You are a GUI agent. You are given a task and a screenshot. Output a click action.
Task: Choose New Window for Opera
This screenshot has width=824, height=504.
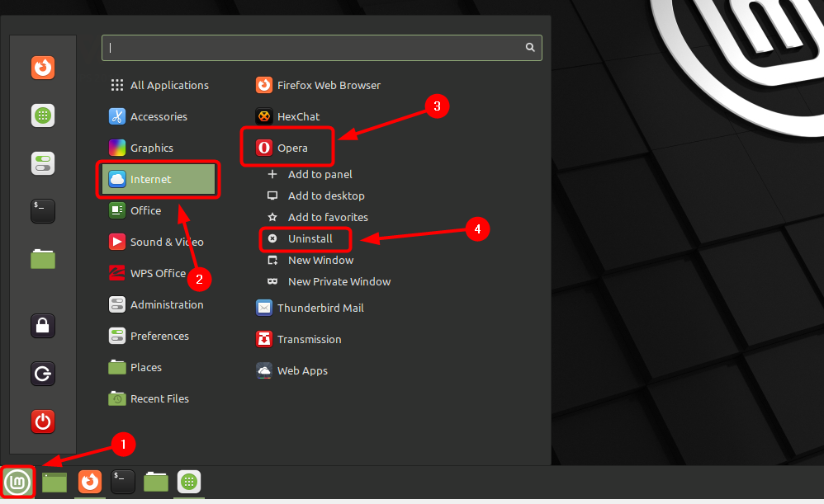click(x=310, y=261)
